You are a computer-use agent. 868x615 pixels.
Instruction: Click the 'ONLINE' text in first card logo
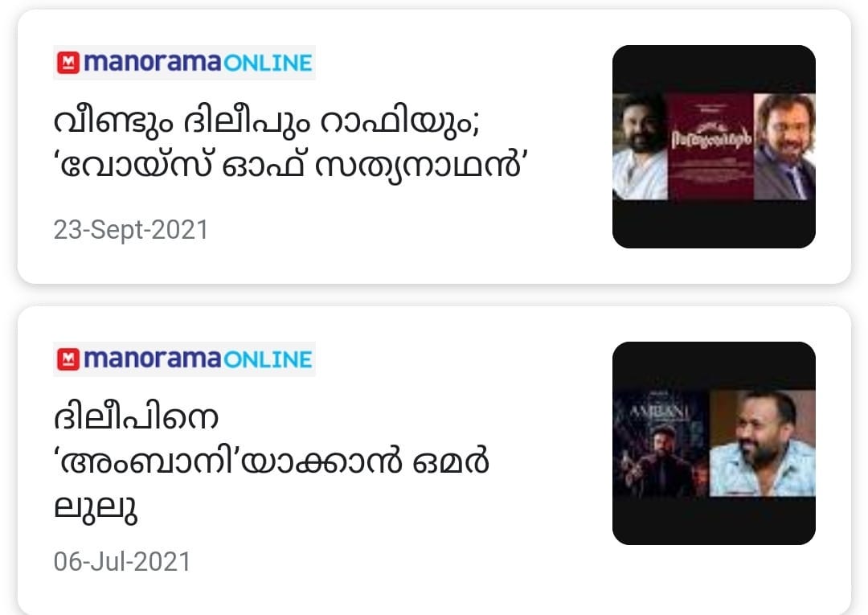click(x=268, y=64)
